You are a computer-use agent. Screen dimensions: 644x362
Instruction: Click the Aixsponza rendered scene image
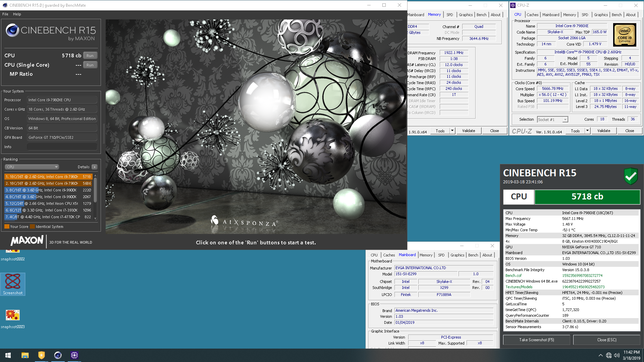256,127
